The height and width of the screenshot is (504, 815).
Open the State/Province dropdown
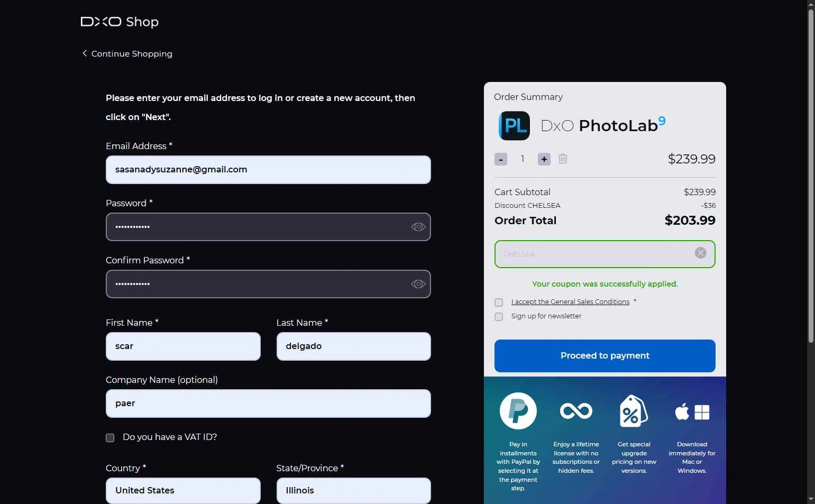coord(354,491)
